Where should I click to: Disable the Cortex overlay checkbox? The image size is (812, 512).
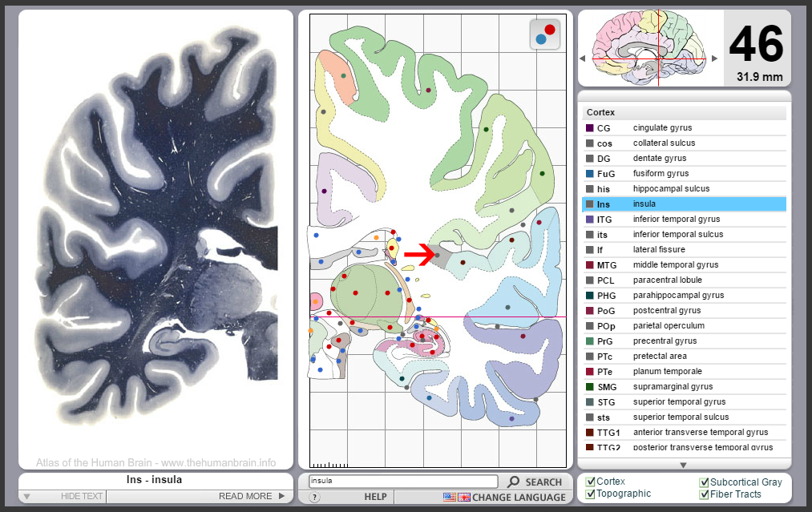(x=589, y=481)
